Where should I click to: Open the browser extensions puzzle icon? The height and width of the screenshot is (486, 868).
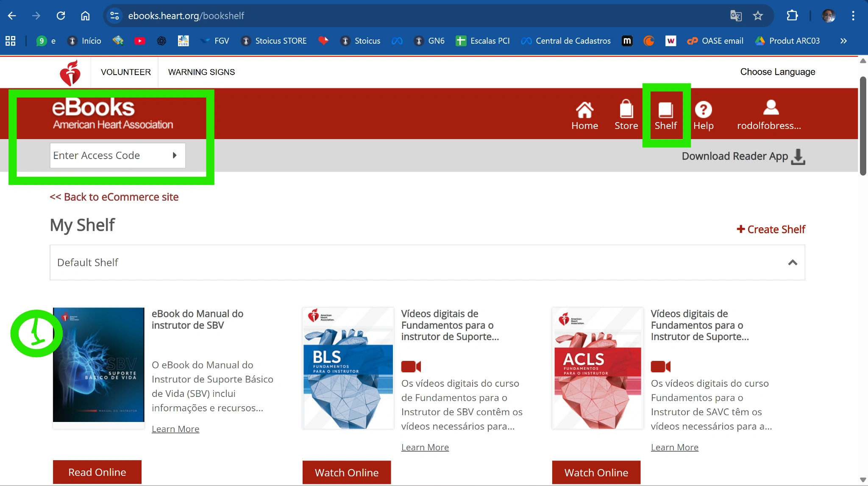click(x=792, y=16)
